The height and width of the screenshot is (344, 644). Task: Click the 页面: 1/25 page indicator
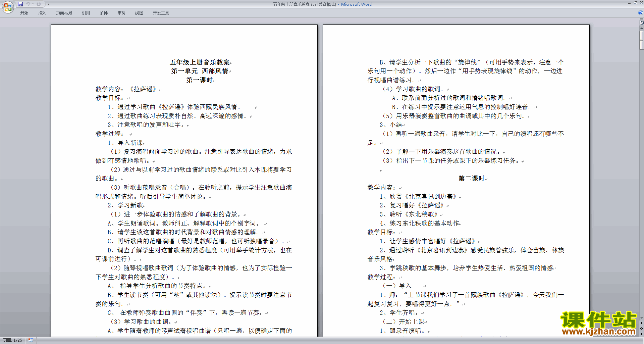(13, 340)
